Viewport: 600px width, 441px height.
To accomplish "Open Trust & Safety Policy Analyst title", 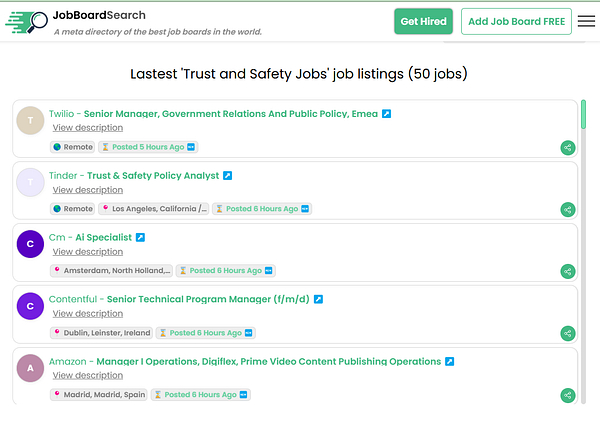I will click(x=153, y=176).
